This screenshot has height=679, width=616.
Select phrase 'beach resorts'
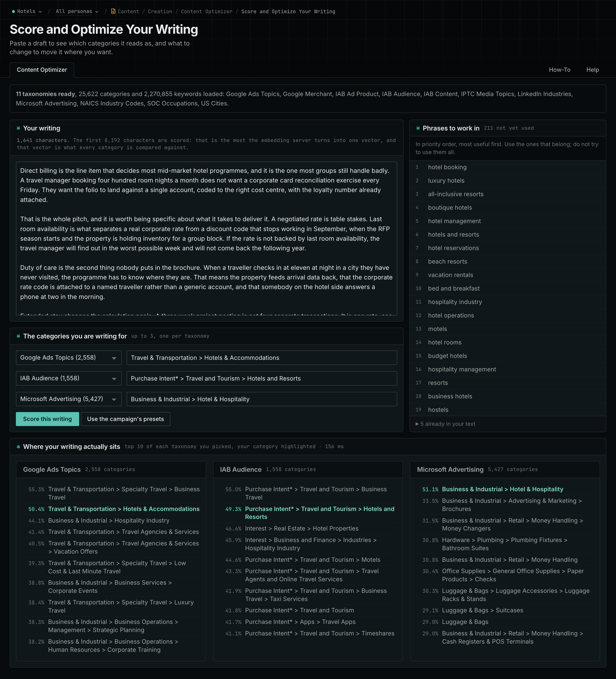click(507, 262)
